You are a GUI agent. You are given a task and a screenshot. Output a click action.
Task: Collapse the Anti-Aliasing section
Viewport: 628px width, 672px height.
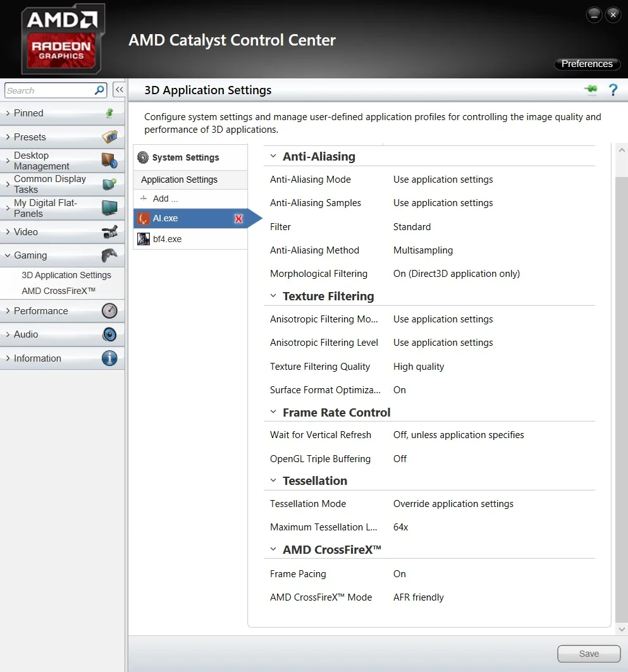click(273, 156)
